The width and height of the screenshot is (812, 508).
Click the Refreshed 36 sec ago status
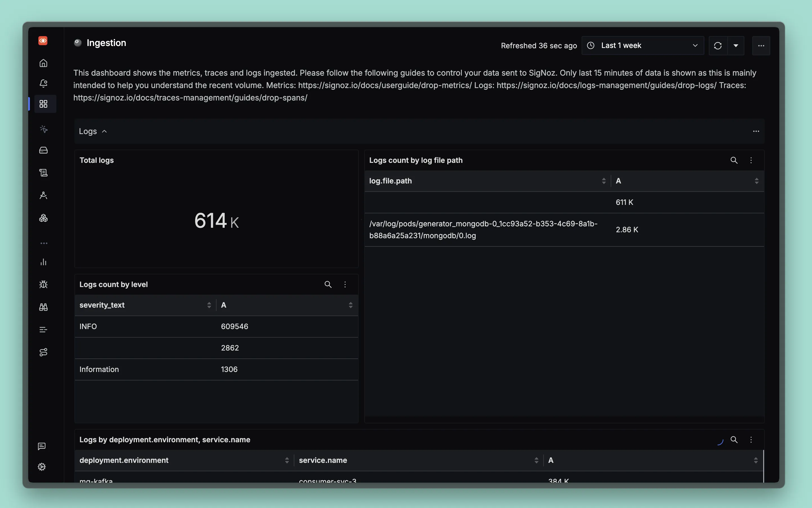[x=539, y=46]
